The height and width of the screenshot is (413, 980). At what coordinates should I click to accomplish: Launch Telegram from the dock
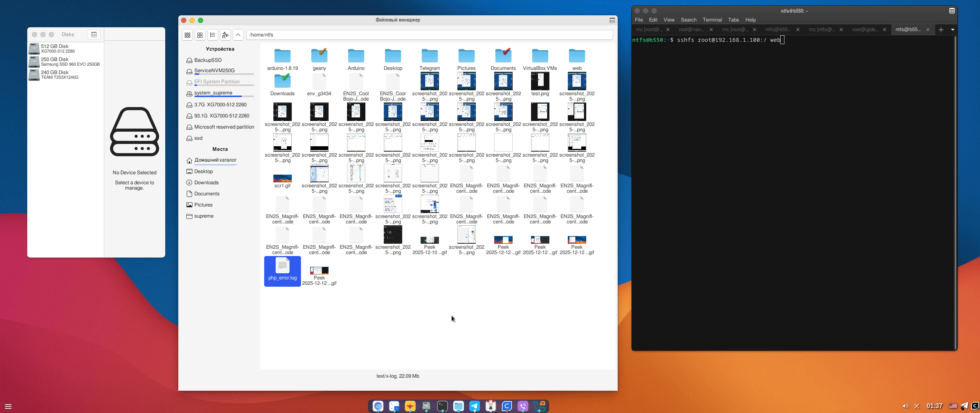pos(474,406)
